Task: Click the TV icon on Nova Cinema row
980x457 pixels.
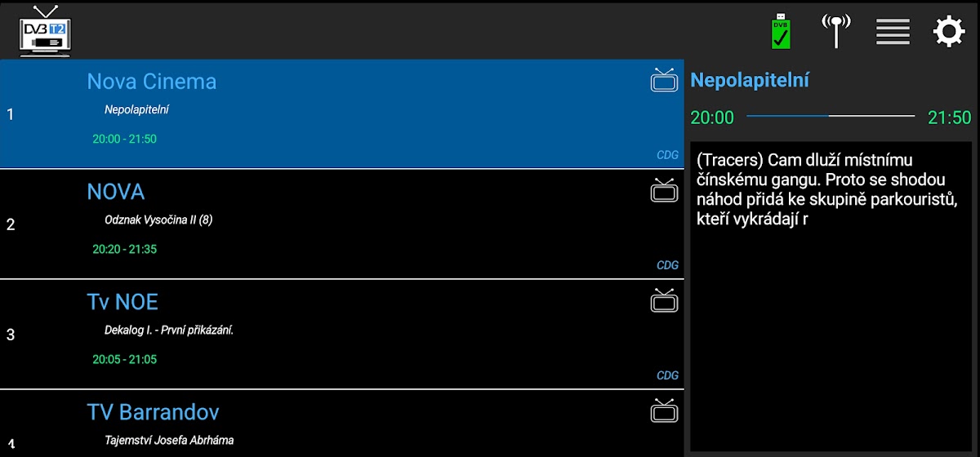Action: (x=664, y=80)
